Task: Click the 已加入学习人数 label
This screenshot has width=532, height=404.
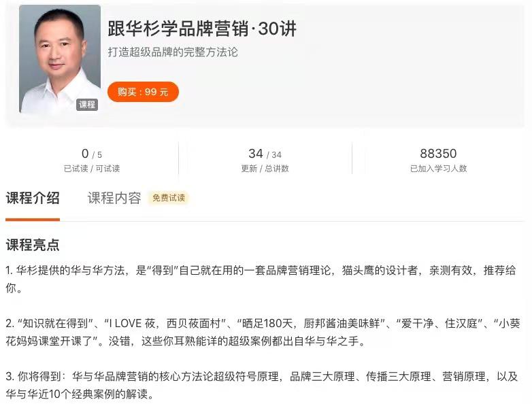Action: [438, 168]
